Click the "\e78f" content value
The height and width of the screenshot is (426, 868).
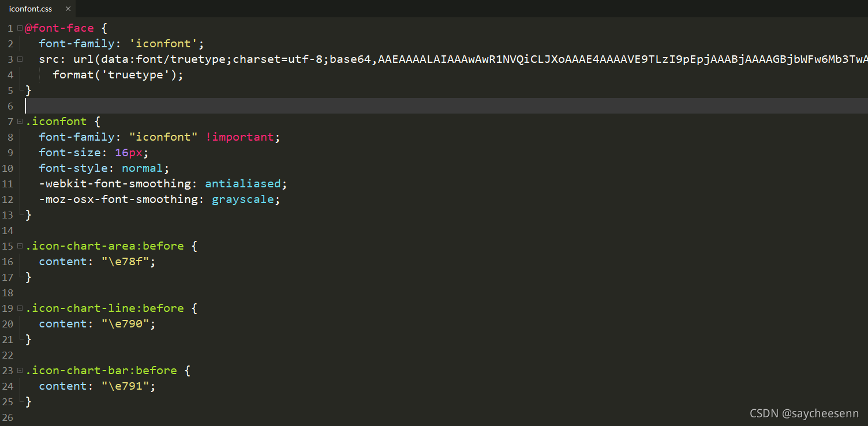(x=125, y=262)
